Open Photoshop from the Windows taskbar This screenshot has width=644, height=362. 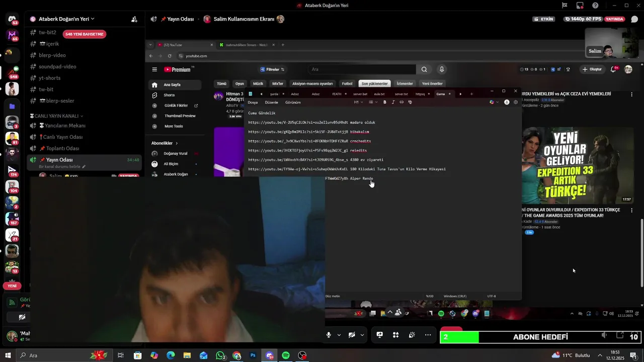(253, 355)
